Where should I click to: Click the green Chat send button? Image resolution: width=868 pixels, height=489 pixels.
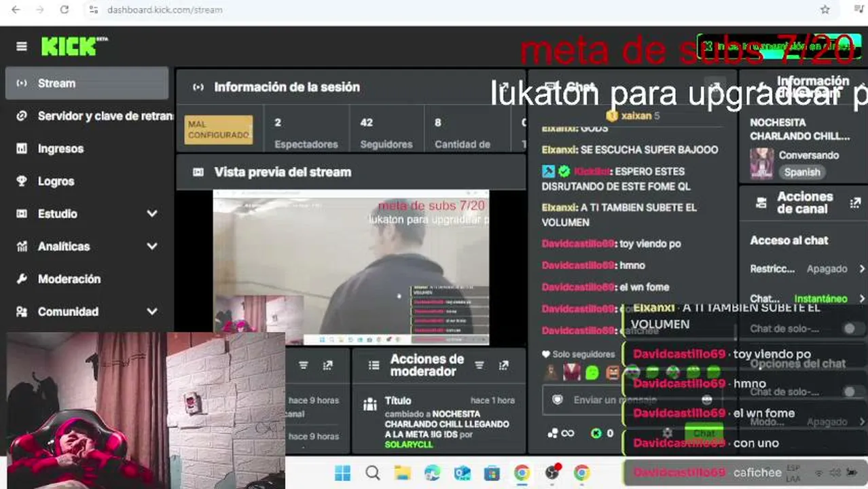(x=704, y=433)
